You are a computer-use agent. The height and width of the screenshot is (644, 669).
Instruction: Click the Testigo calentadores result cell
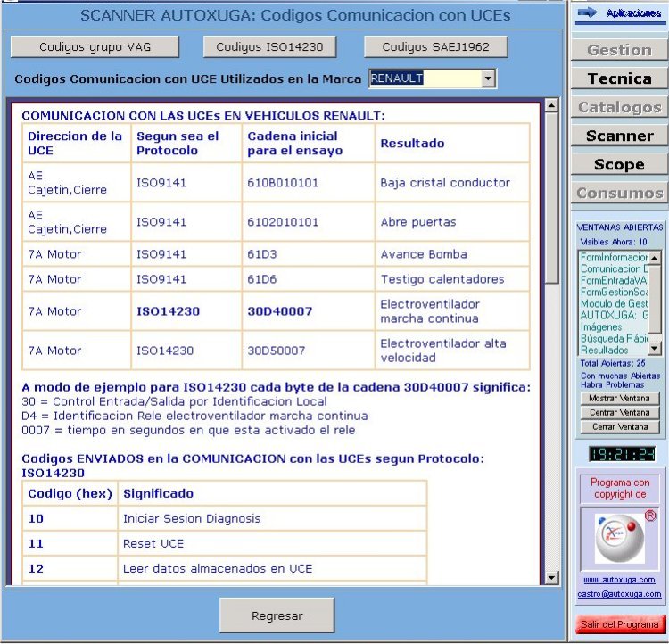point(452,279)
